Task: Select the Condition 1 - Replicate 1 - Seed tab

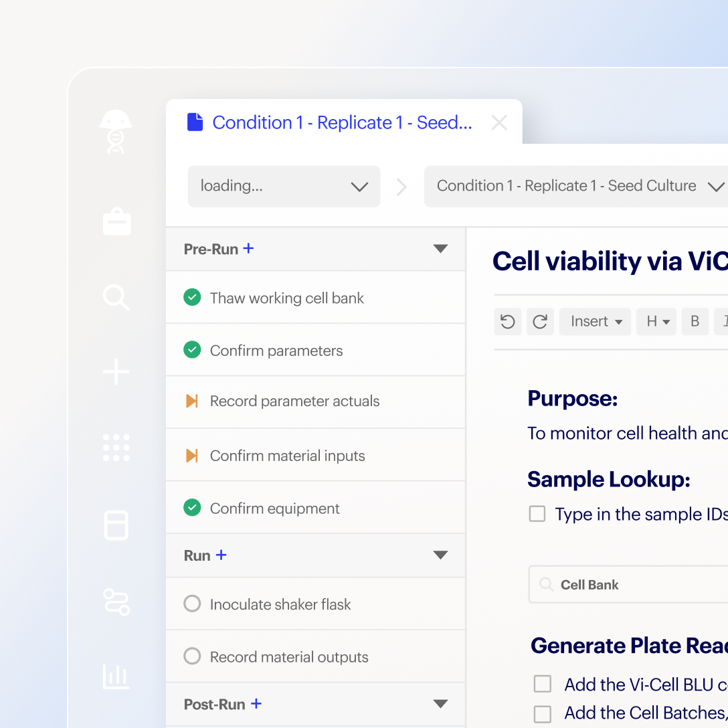Action: [344, 122]
